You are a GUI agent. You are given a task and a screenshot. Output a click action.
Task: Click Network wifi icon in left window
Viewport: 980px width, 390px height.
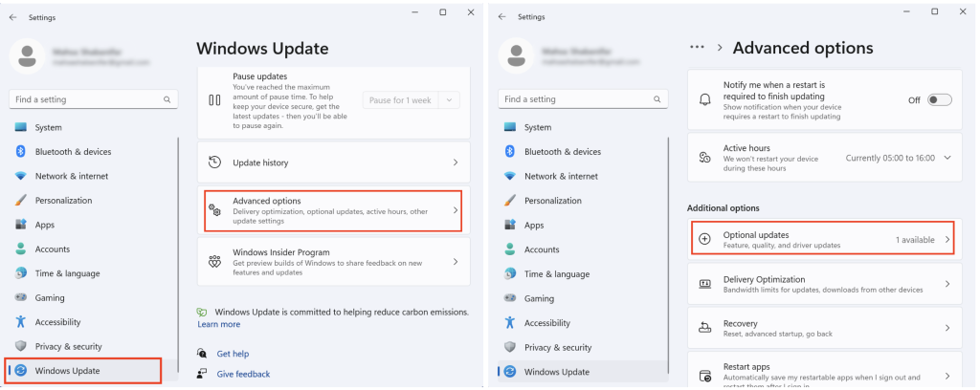coord(21,176)
